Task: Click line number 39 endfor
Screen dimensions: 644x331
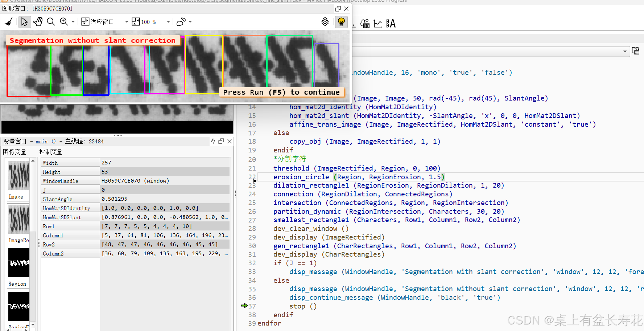Action: tap(252, 323)
